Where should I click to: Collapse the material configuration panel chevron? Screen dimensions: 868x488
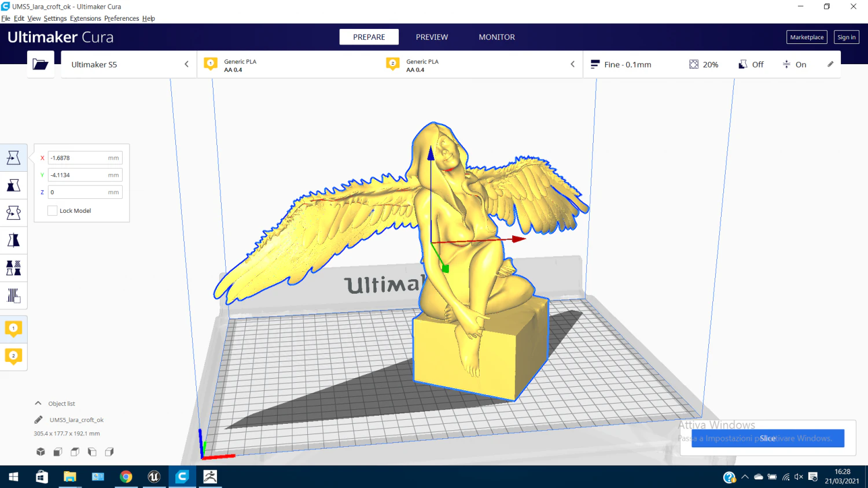coord(573,64)
